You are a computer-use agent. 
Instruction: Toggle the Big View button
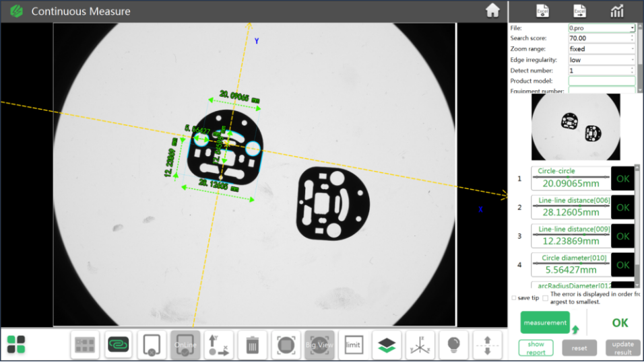(x=319, y=345)
